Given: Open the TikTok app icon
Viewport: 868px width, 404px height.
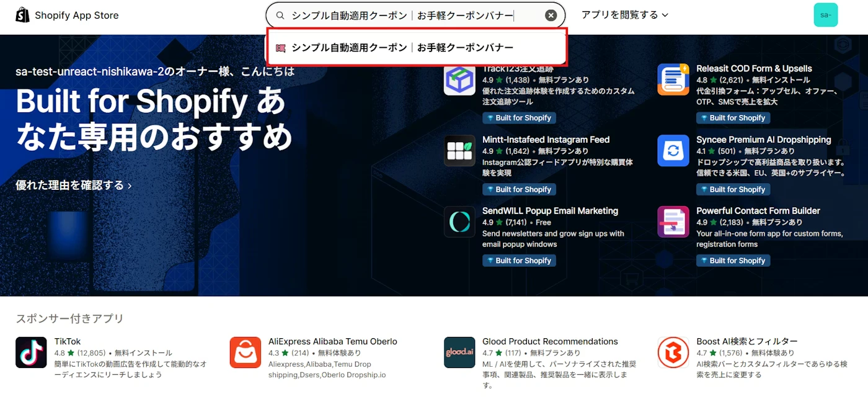Looking at the screenshot, I should point(31,352).
